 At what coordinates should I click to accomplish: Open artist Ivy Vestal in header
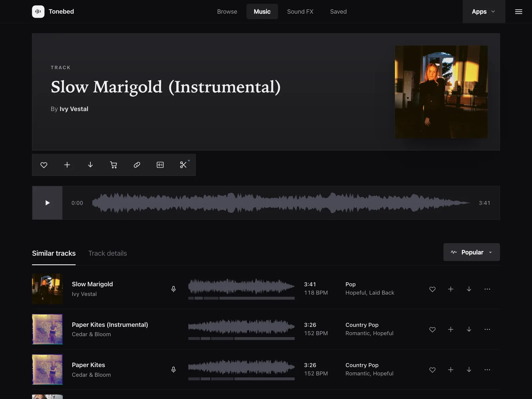pos(74,109)
